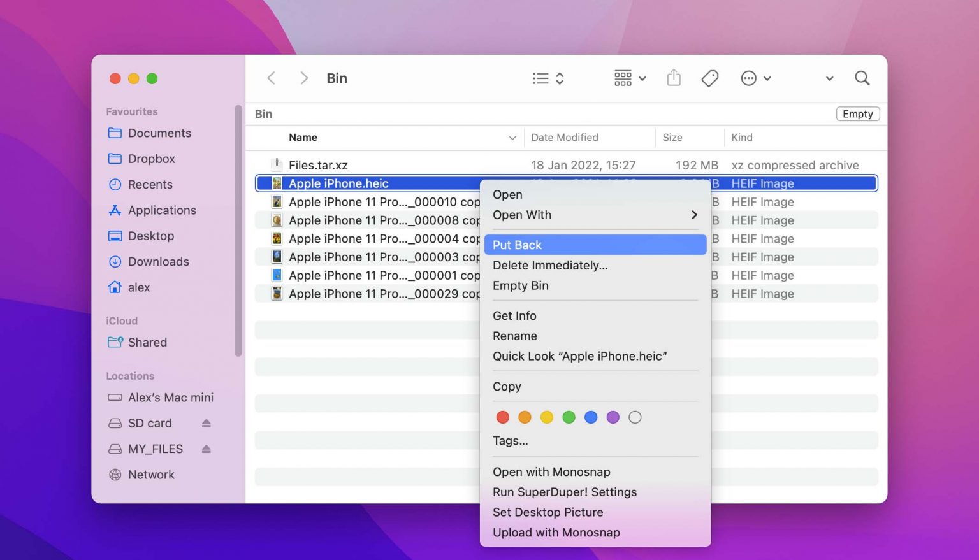Screen dimensions: 979x560
Task: Select Quick Look for Apple iPhone.heic
Action: click(579, 356)
